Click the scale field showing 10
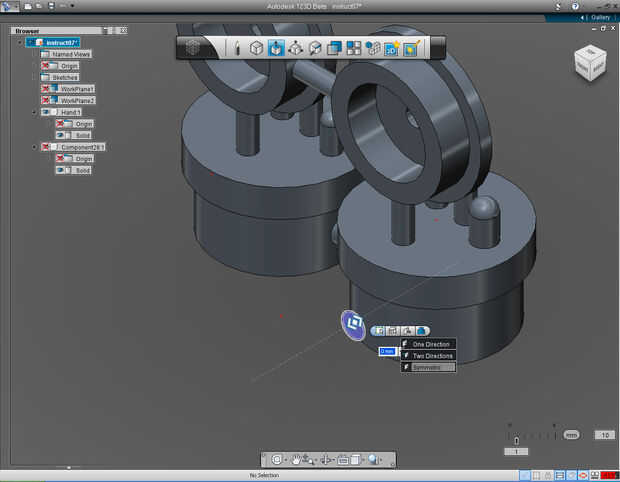Image resolution: width=620 pixels, height=482 pixels. coord(605,435)
